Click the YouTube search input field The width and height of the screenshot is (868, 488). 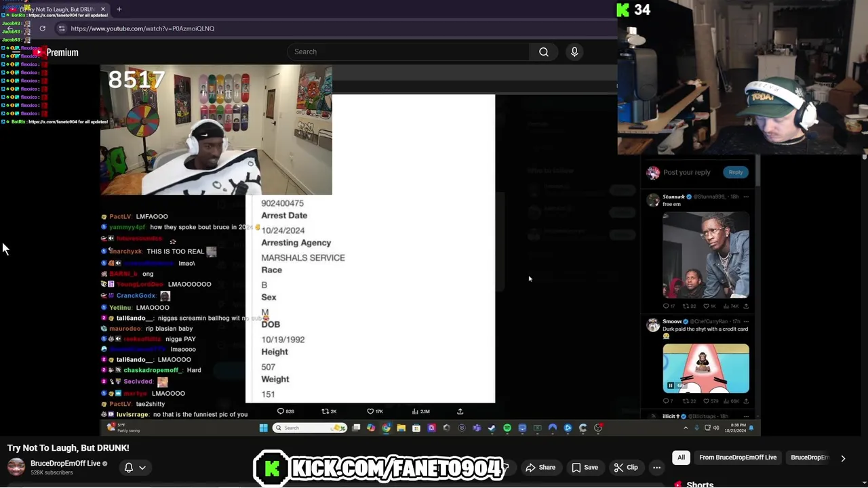pos(409,52)
